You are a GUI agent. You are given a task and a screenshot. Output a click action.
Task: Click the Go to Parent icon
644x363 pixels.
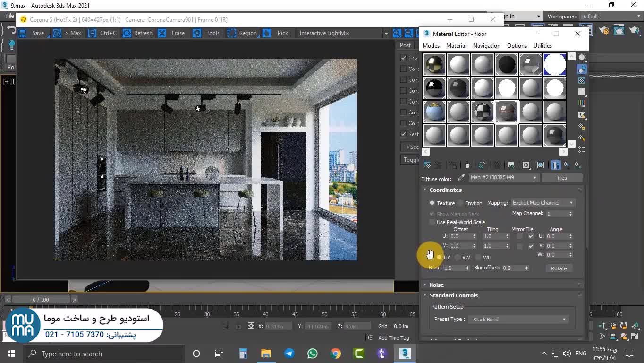(566, 165)
